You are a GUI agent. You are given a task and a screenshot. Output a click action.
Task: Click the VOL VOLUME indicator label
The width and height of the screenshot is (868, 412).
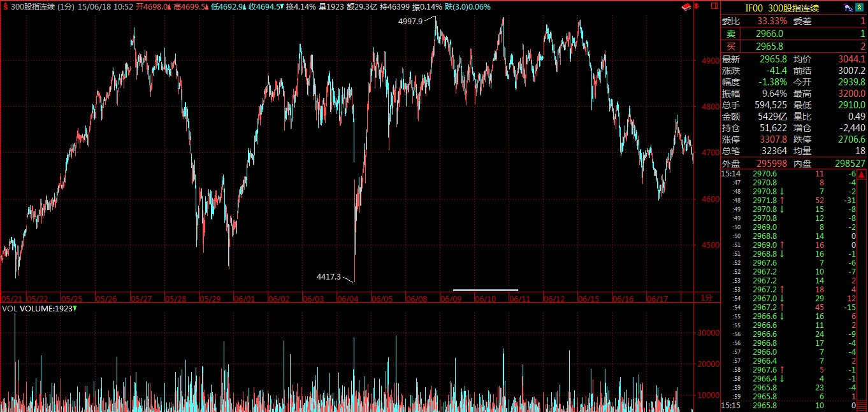pyautogui.click(x=36, y=309)
